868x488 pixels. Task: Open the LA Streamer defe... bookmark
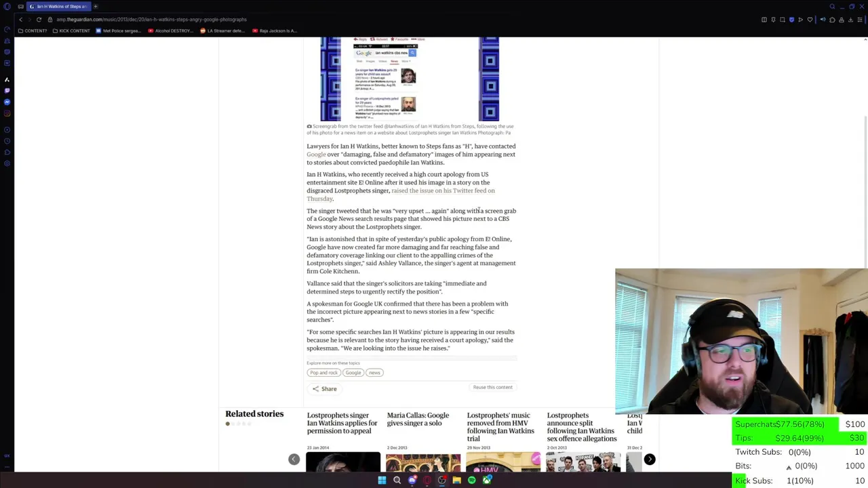[x=222, y=30]
